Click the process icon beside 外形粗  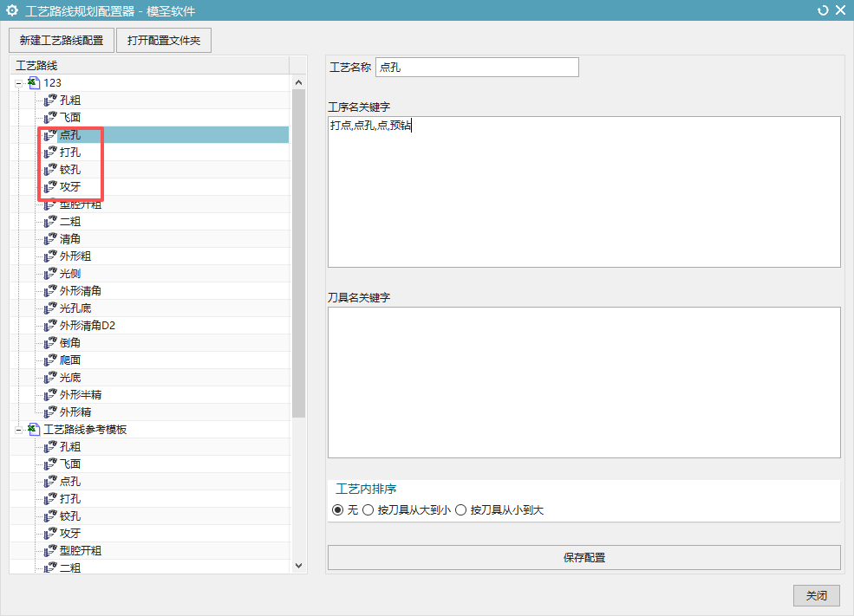pos(50,256)
